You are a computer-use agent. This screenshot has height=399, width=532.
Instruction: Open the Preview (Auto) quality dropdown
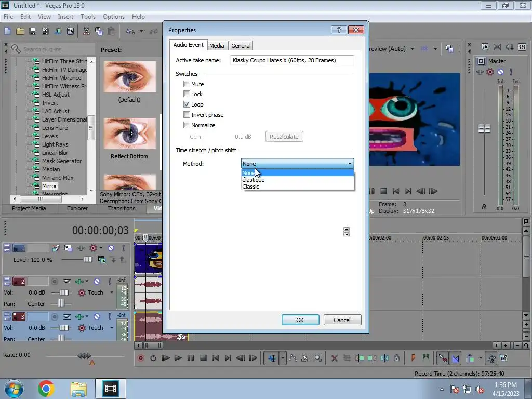412,49
